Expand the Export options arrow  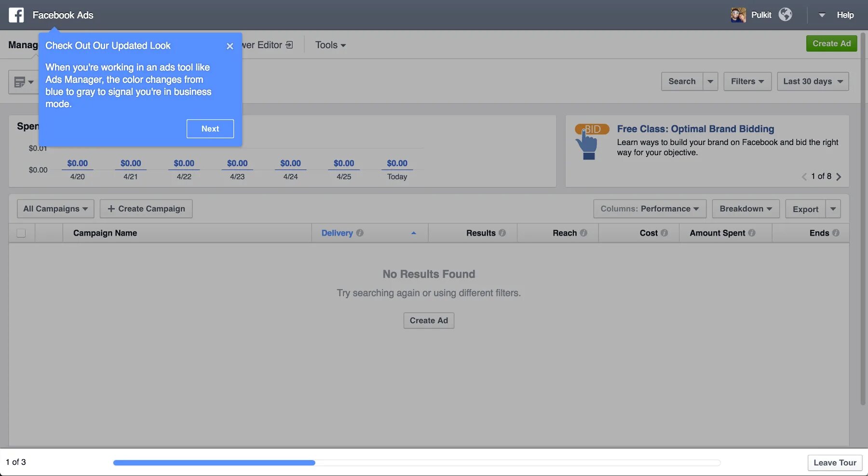tap(833, 209)
